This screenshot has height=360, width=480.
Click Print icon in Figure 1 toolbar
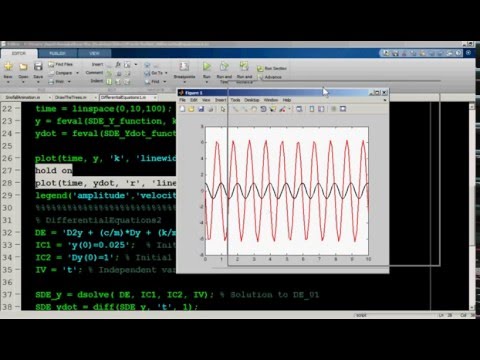[211, 109]
